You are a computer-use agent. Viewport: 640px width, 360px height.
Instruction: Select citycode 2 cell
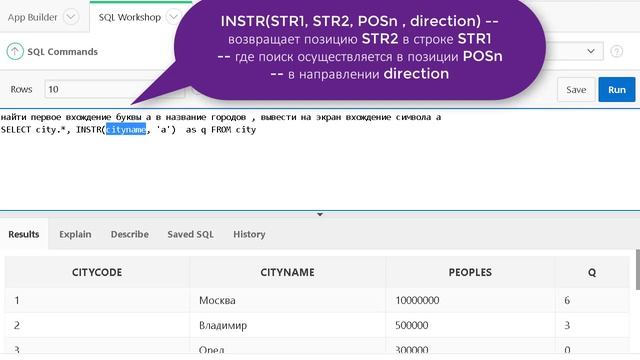tap(97, 325)
